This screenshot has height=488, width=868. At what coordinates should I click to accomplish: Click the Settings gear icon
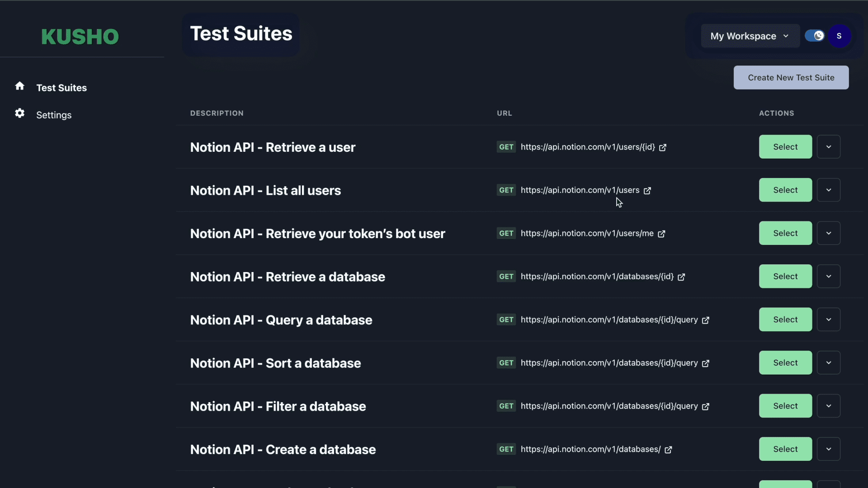[x=19, y=113]
